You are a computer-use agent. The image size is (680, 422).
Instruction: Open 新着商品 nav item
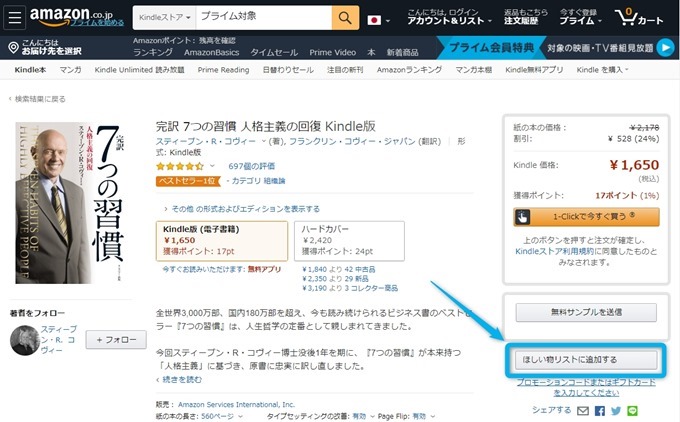pyautogui.click(x=402, y=52)
